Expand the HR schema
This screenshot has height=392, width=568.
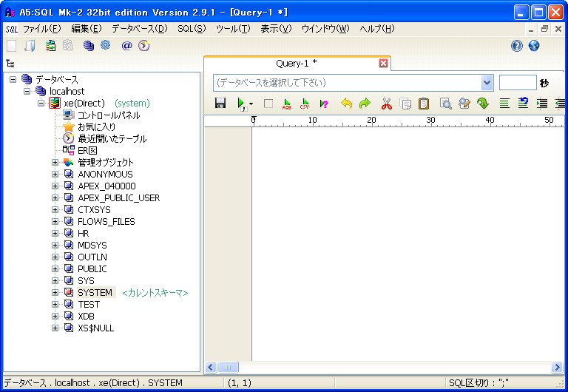(55, 233)
